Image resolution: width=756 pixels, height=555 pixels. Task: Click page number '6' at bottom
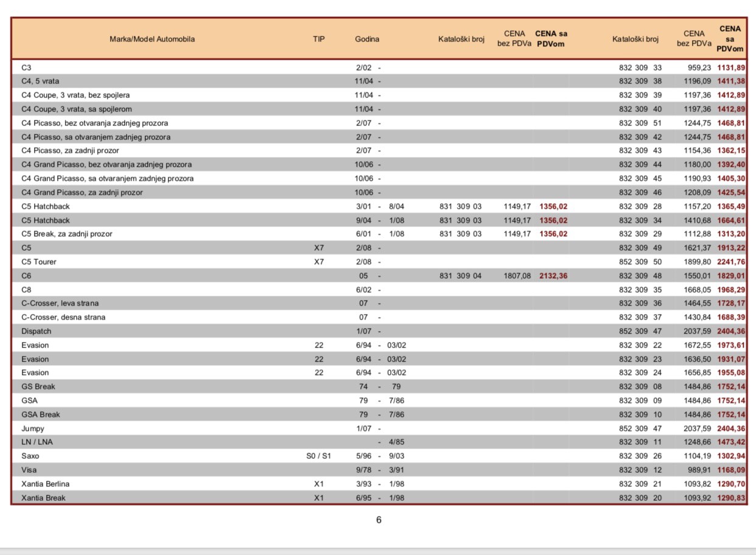[x=379, y=520]
